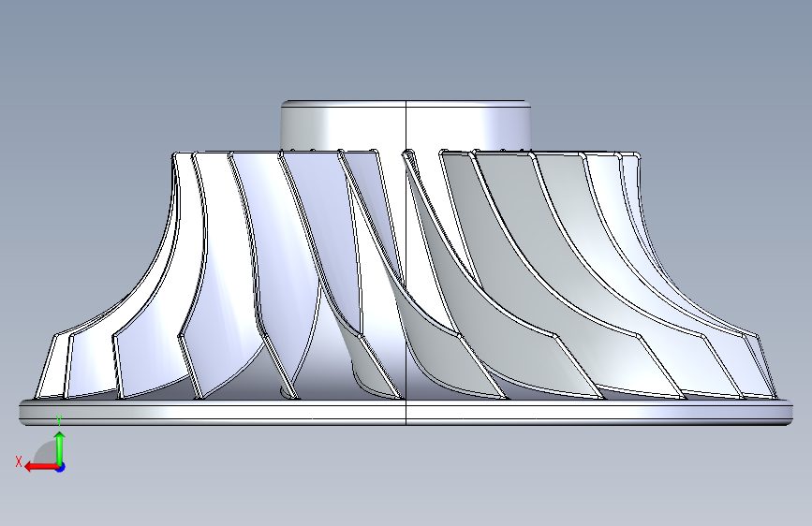
Task: Click the red X axis arrow of the triad
Action: click(41, 467)
